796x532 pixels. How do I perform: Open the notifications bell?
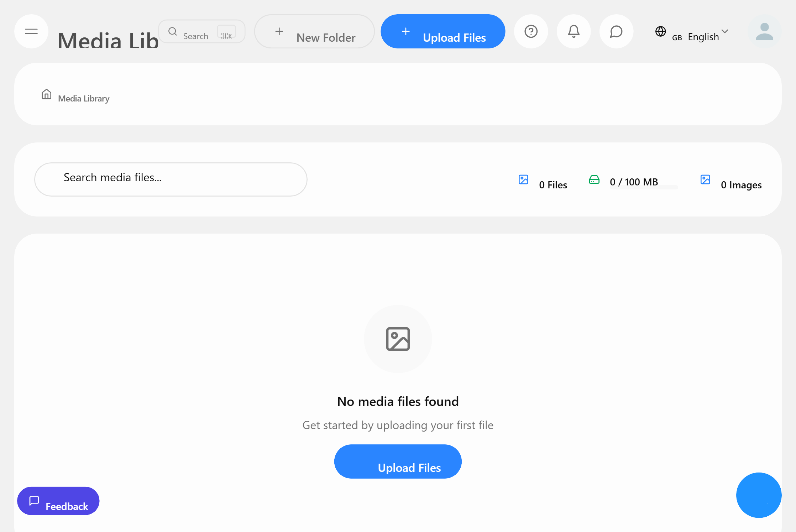tap(574, 31)
